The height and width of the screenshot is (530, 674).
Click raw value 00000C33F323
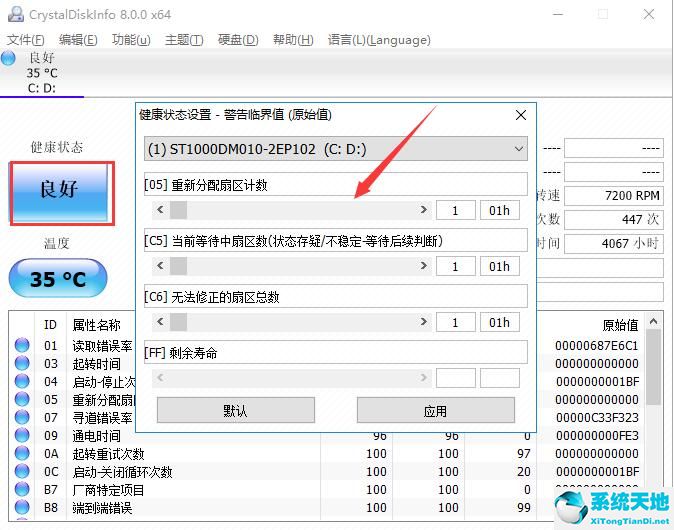[x=597, y=418]
